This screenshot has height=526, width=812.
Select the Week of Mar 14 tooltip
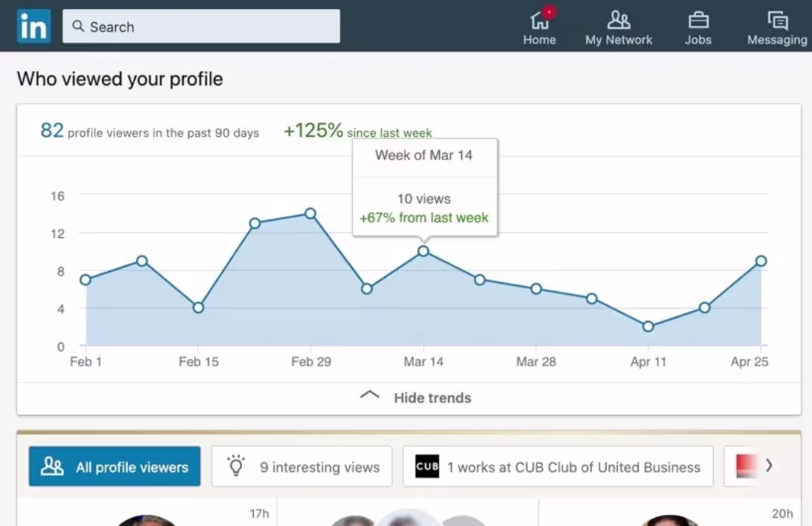click(424, 155)
